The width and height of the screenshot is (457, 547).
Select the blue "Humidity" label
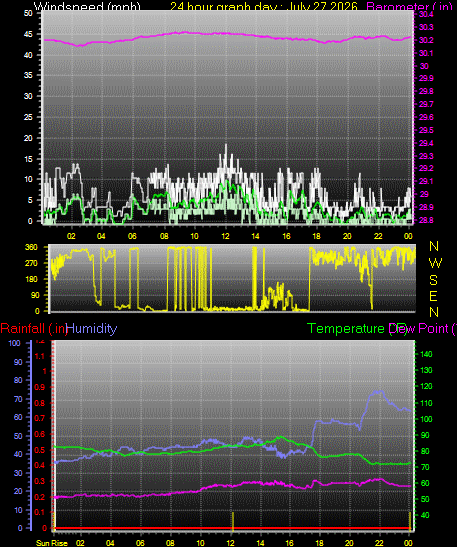(91, 328)
